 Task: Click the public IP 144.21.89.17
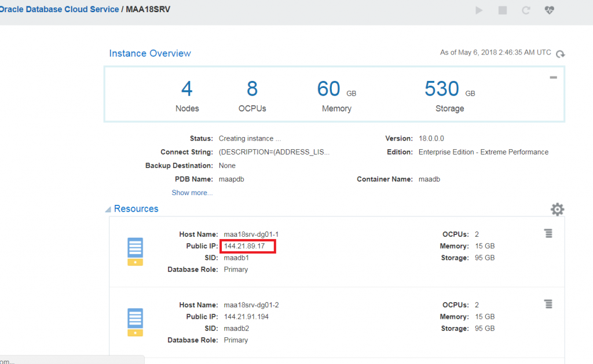pos(244,246)
